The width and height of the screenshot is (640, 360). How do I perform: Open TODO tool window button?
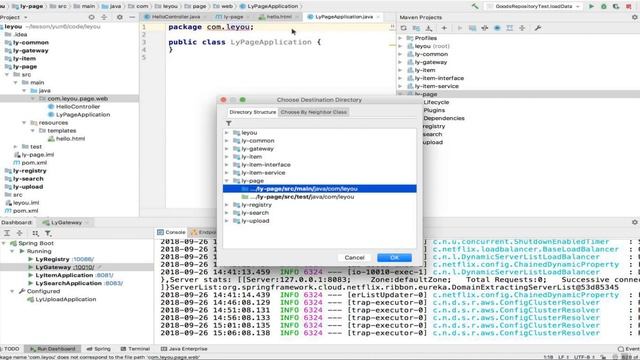pos(10,349)
